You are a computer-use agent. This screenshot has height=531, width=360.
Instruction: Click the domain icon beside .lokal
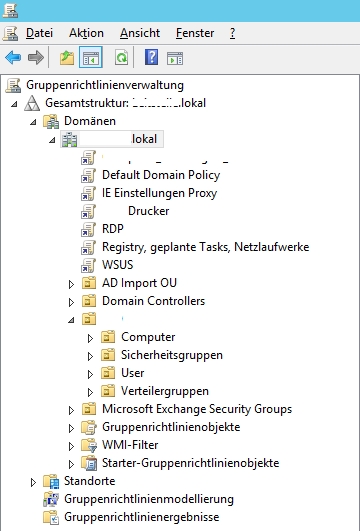pyautogui.click(x=69, y=139)
